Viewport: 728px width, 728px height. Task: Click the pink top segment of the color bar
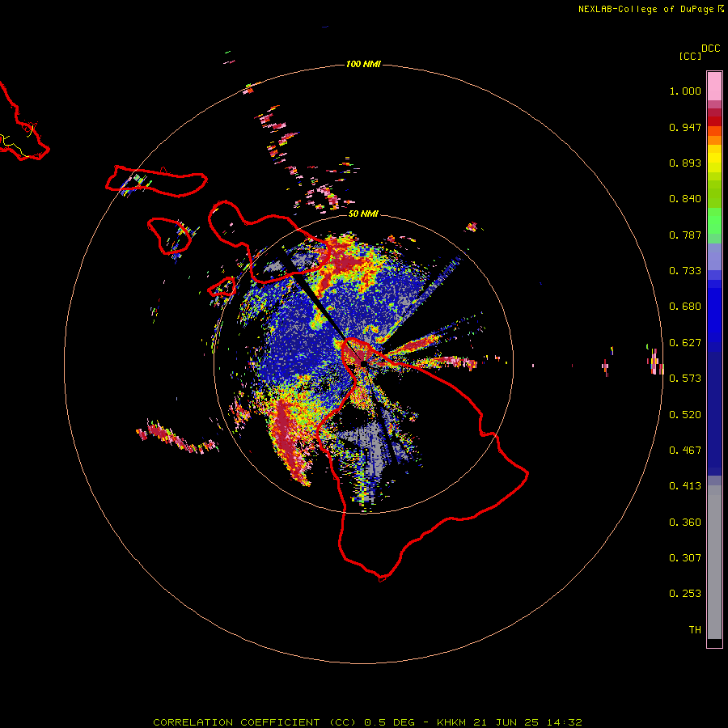(x=714, y=87)
